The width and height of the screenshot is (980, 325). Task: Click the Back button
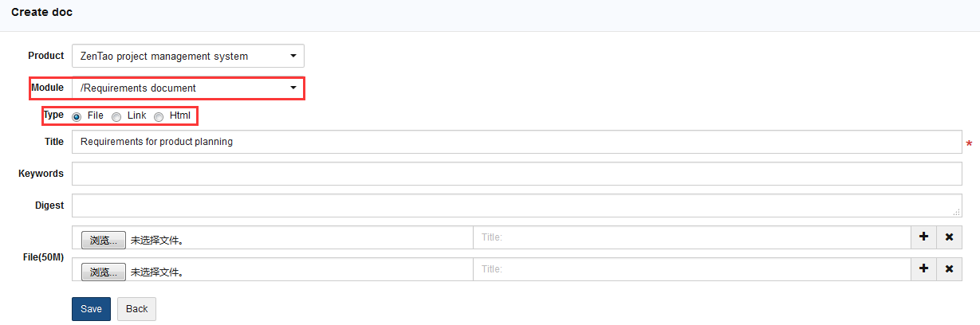click(x=136, y=309)
